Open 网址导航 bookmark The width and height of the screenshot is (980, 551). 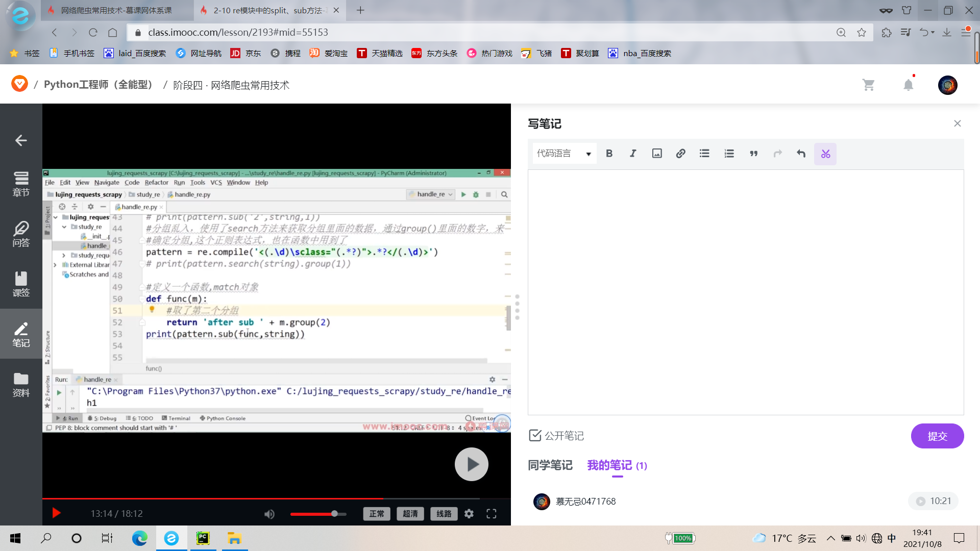pyautogui.click(x=199, y=53)
